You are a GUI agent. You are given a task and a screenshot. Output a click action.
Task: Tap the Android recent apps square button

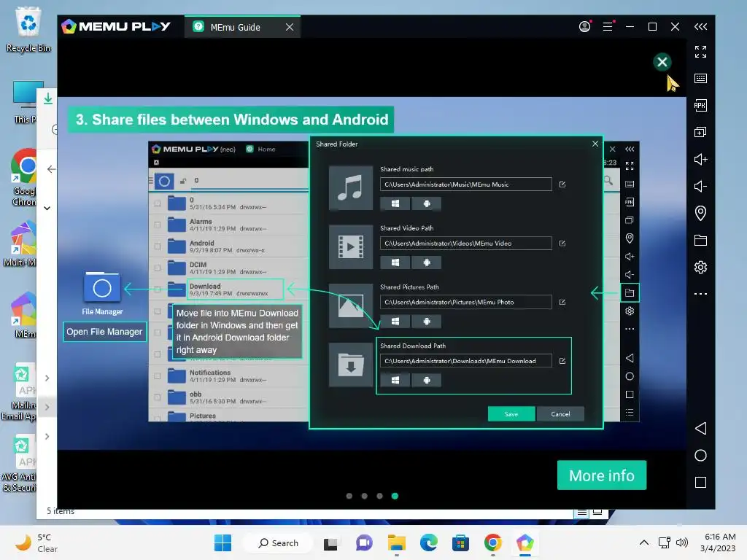pos(700,483)
